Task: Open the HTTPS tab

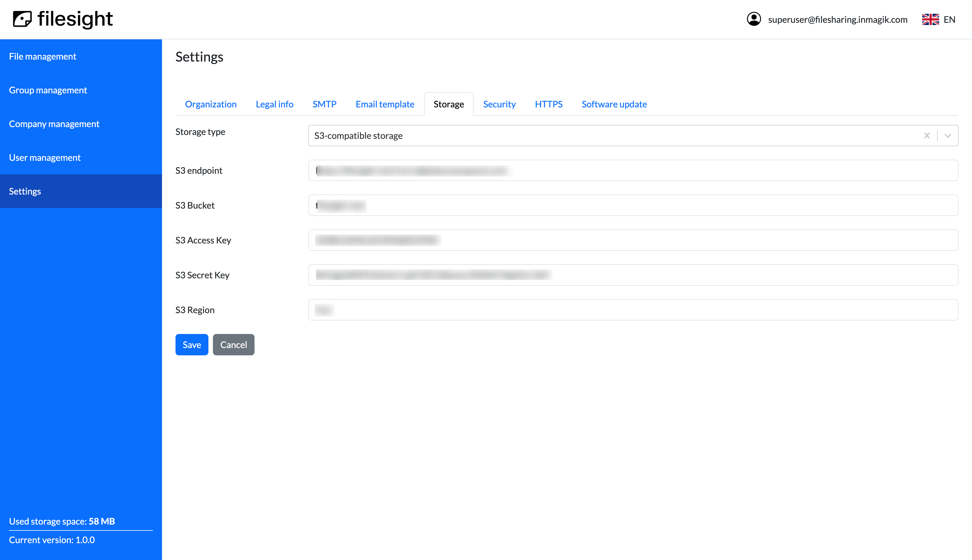Action: 548,104
